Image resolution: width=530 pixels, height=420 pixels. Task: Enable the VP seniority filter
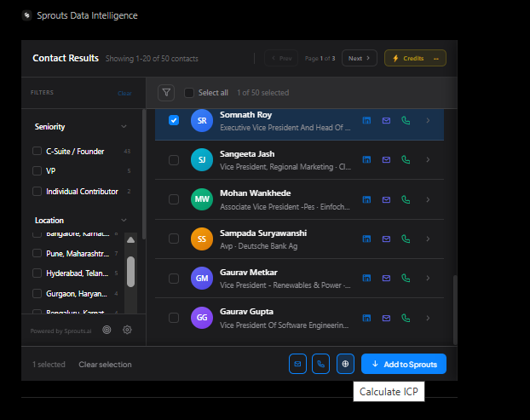[x=37, y=171]
